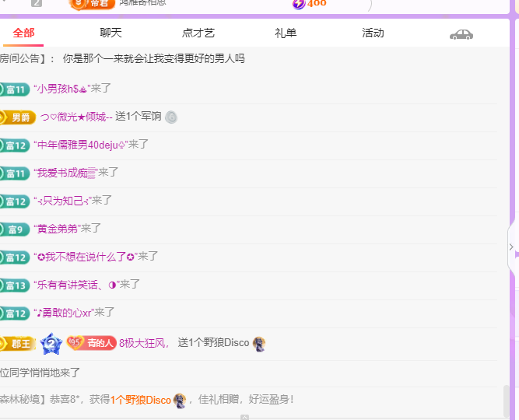This screenshot has width=519, height=420.
Task: Click the purple lightning coin icon
Action: (x=299, y=4)
